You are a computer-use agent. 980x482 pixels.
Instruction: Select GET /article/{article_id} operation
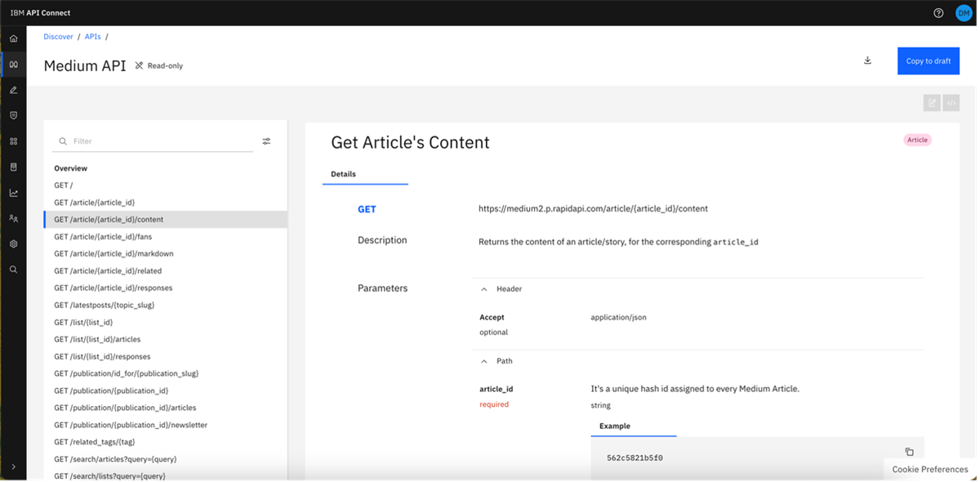pos(166,203)
